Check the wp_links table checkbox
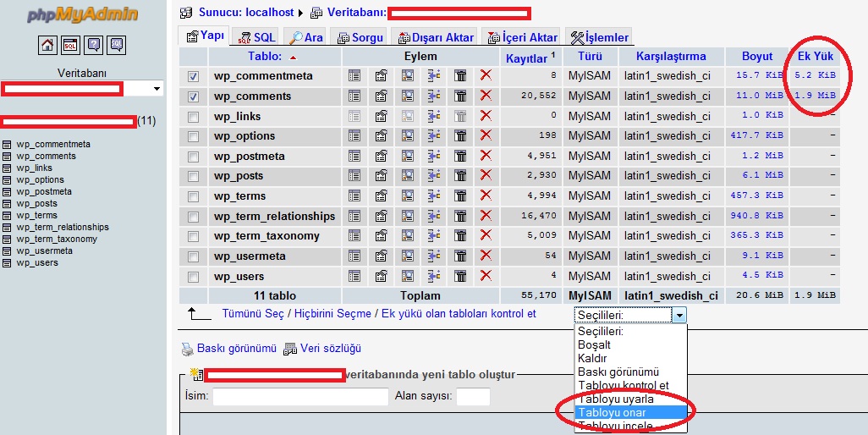The height and width of the screenshot is (435, 868). 194,117
